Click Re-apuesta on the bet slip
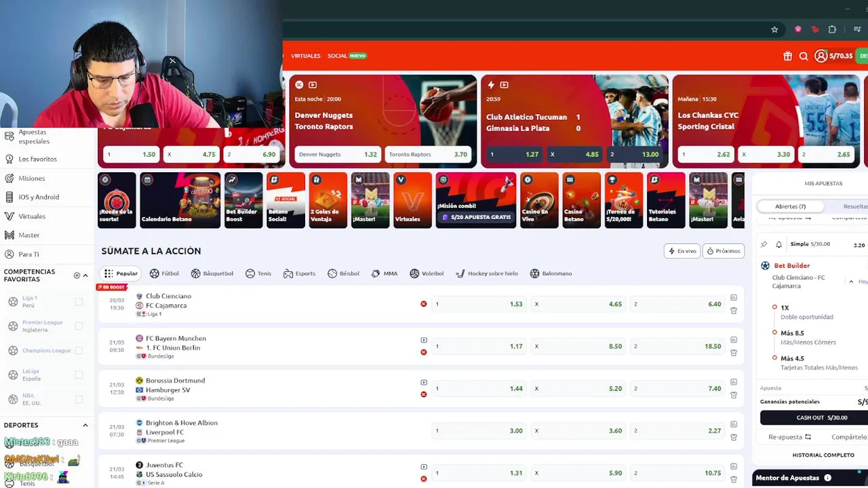 789,437
